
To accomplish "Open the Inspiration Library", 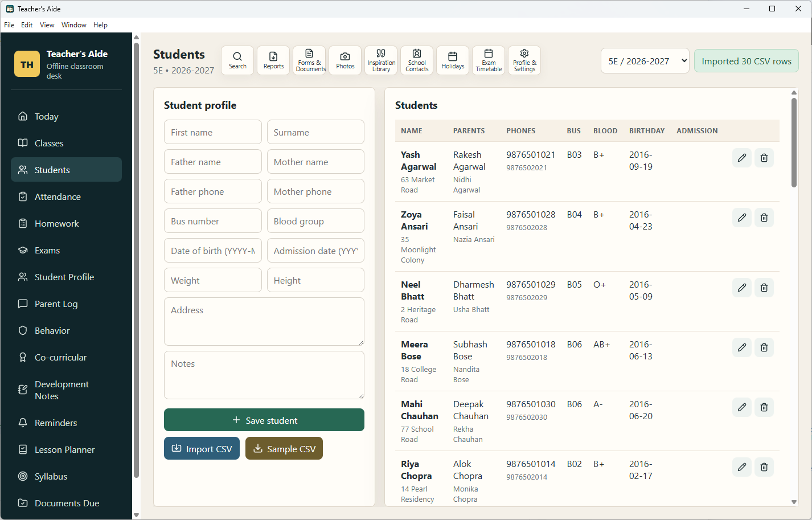I will pyautogui.click(x=381, y=60).
